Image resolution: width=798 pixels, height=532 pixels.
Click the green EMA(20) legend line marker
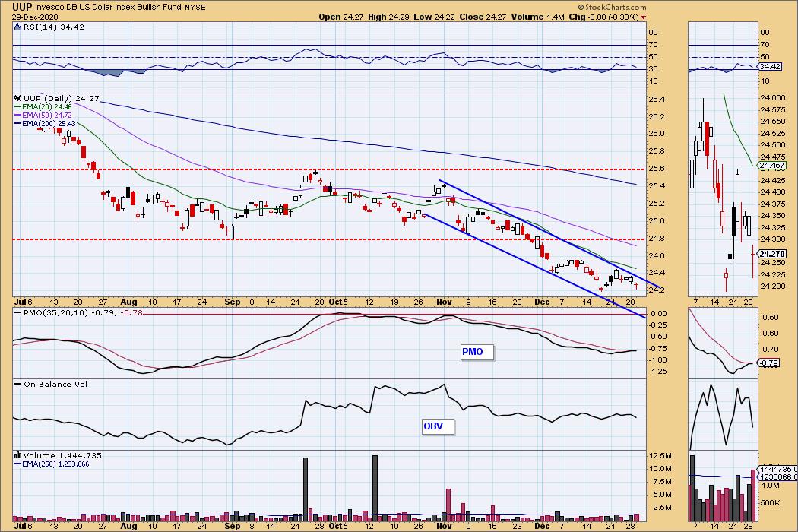tap(17, 107)
